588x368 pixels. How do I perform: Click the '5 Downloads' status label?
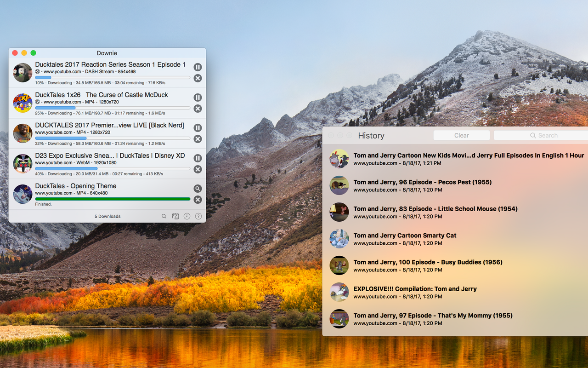(x=107, y=216)
